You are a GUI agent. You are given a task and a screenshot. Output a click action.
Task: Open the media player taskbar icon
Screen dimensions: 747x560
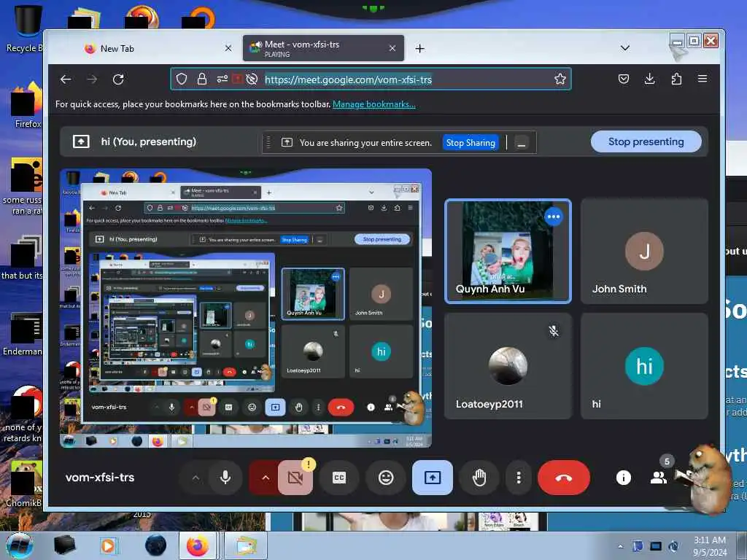pos(108,545)
